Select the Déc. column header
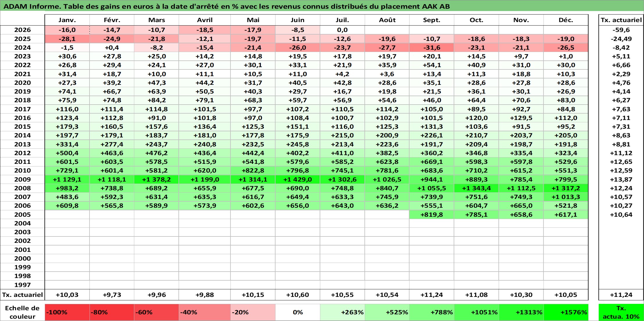Screen dimensions: 644x321 (566, 20)
